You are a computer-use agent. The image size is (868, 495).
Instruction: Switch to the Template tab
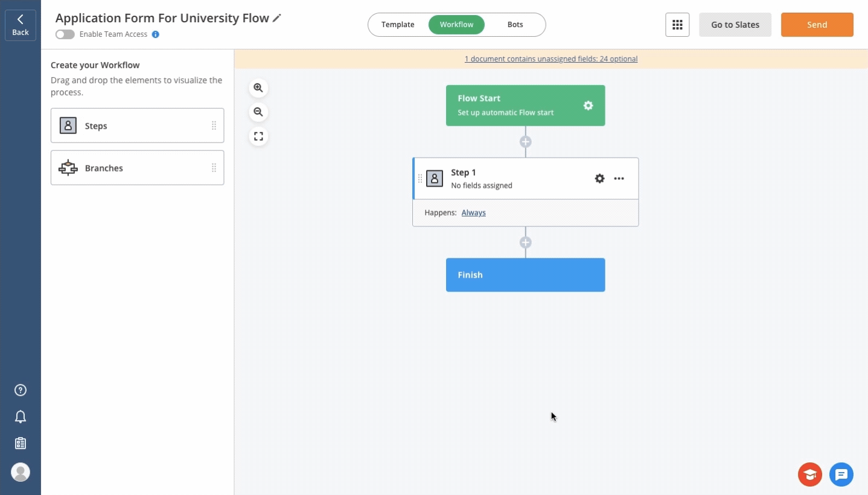pos(398,25)
